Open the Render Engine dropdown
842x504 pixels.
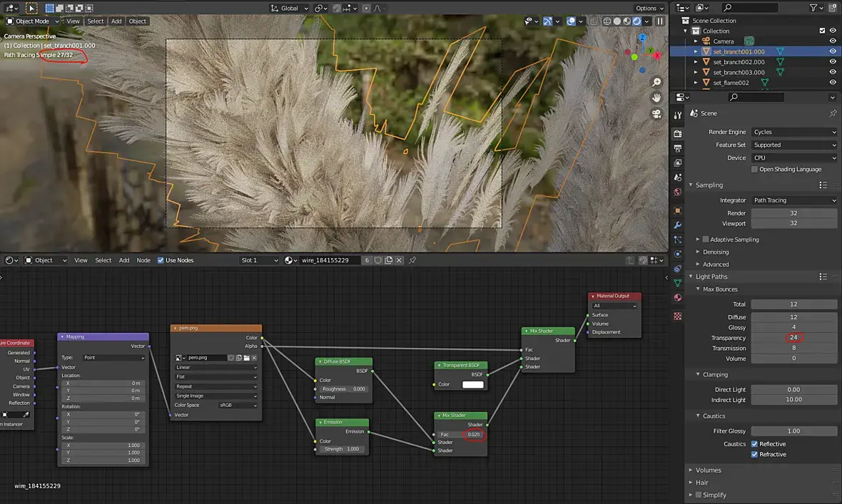click(793, 132)
